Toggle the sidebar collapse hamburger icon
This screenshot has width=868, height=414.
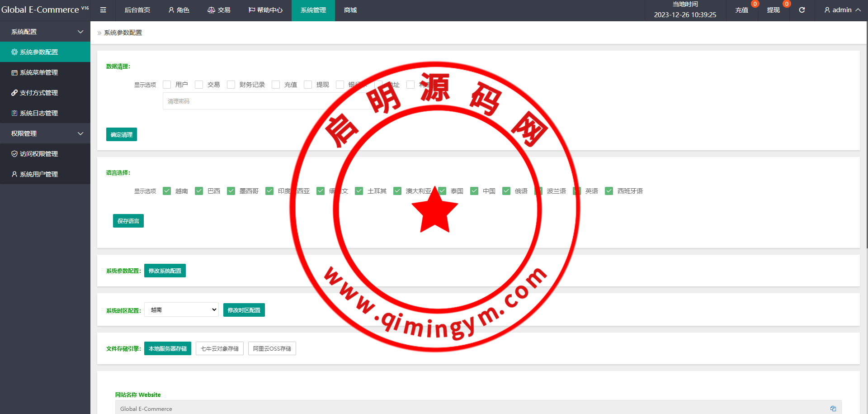coord(103,10)
